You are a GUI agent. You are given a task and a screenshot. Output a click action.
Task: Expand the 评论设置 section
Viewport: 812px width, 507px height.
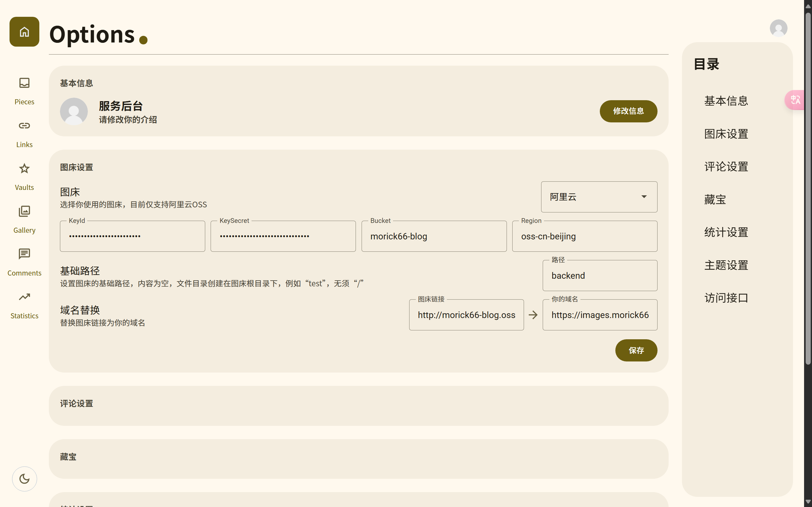tap(76, 403)
